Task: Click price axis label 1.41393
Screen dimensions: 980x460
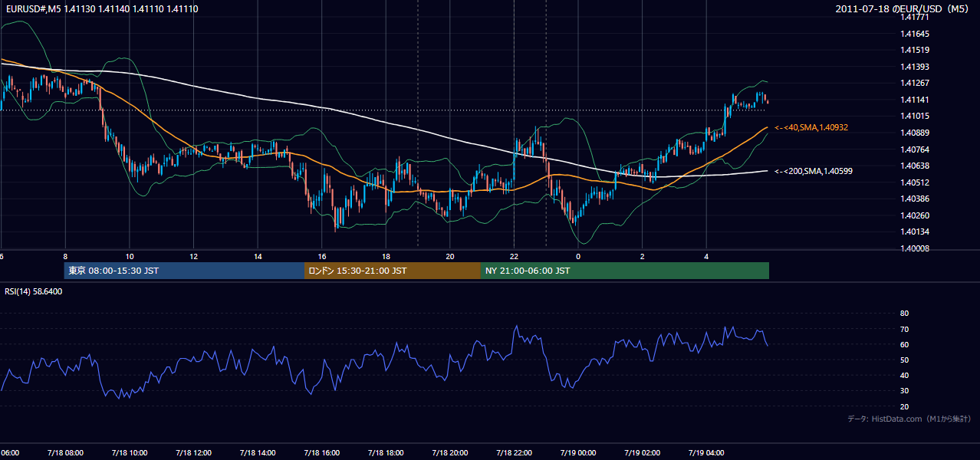Action: (x=916, y=67)
